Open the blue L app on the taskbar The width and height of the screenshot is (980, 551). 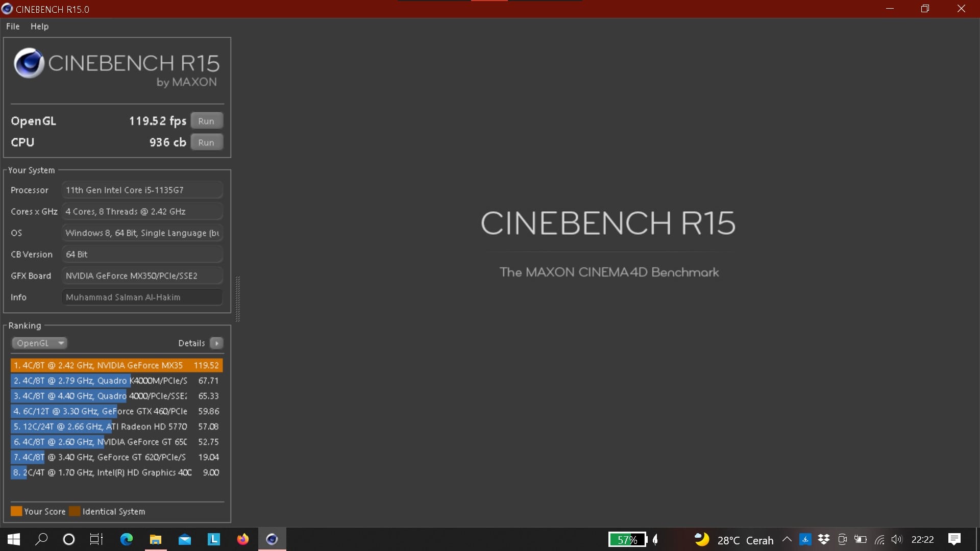214,539
